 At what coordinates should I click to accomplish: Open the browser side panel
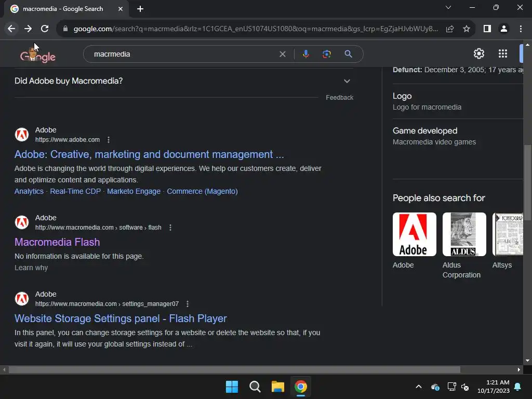click(x=487, y=29)
